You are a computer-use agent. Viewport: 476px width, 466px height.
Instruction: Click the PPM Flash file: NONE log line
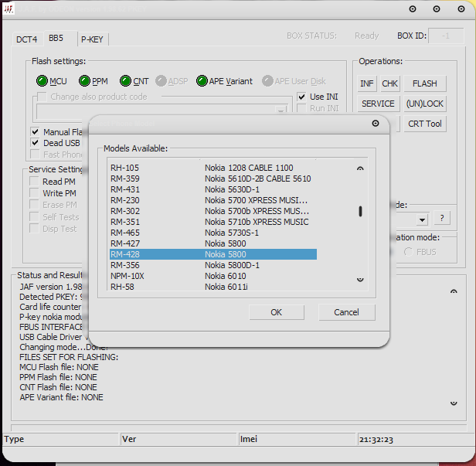[x=58, y=377]
